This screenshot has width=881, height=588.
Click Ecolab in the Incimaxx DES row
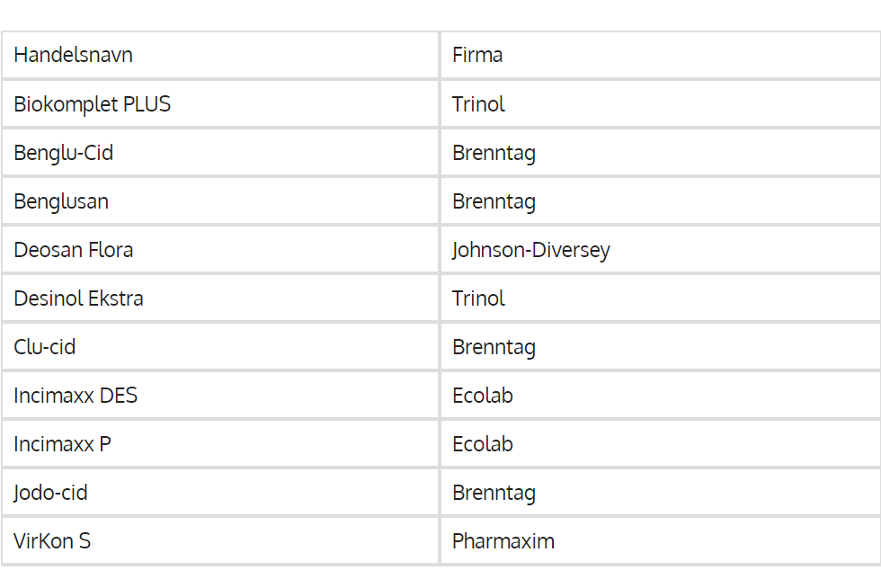(483, 395)
